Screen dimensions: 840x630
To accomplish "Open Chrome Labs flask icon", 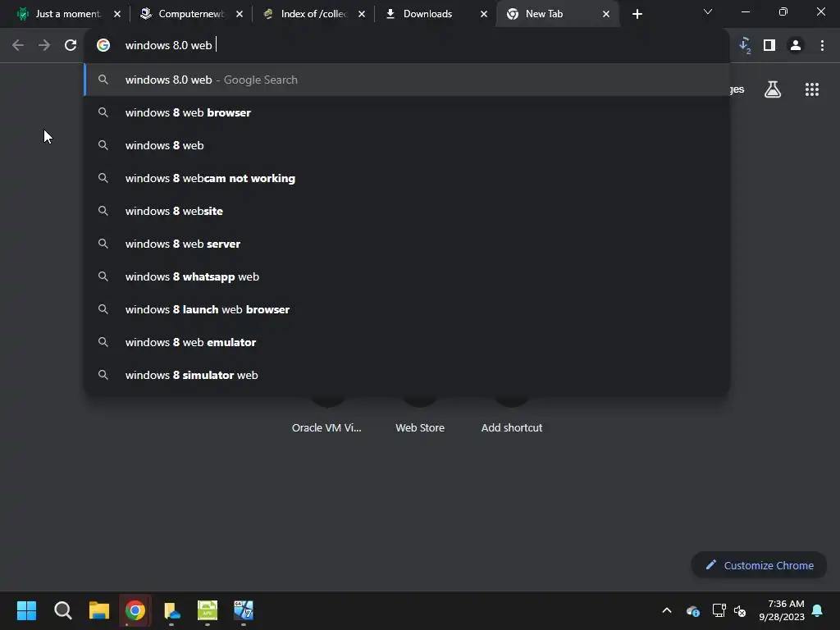I will click(773, 89).
